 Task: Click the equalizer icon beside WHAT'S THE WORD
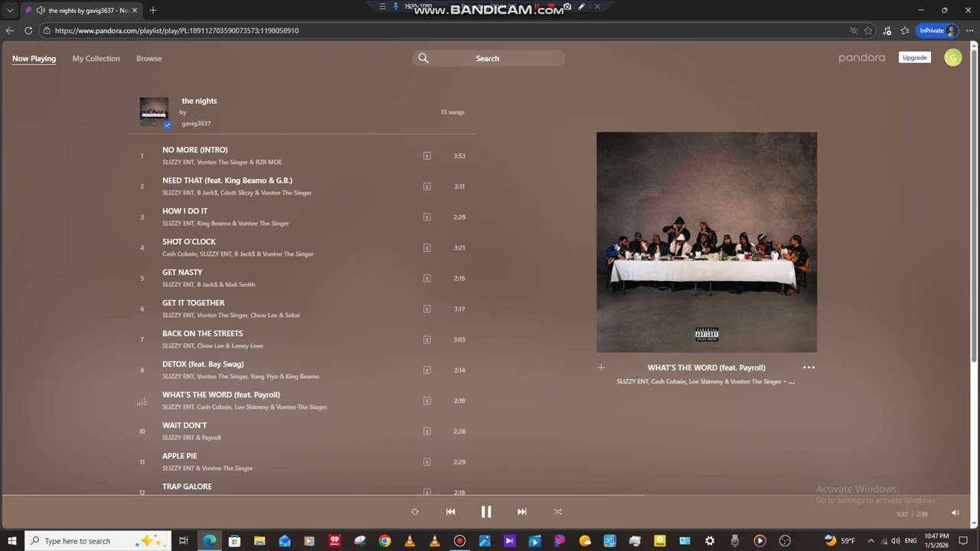point(142,401)
